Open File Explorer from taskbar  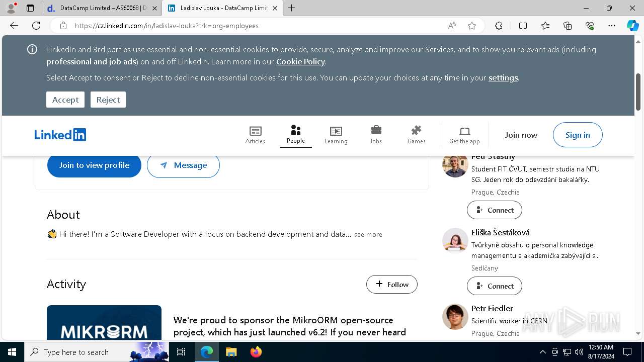pos(231,352)
